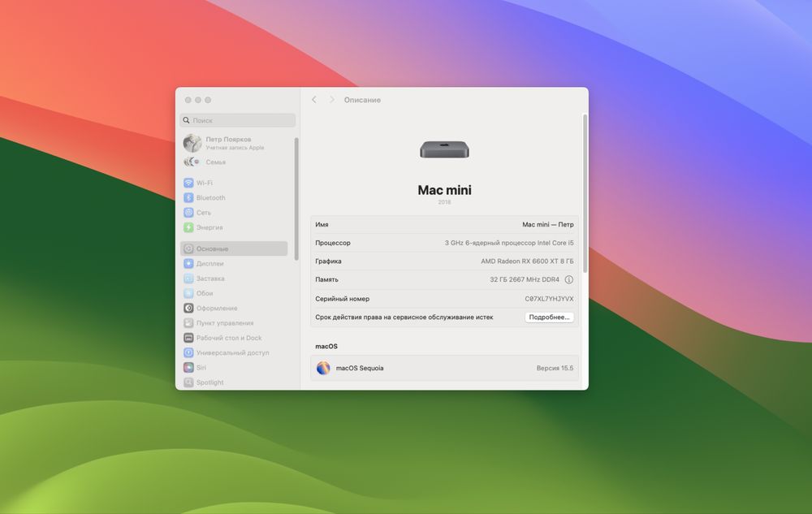Click the 32 ГБ 2667 MHz DDR4 value
The image size is (812, 514).
tap(525, 279)
